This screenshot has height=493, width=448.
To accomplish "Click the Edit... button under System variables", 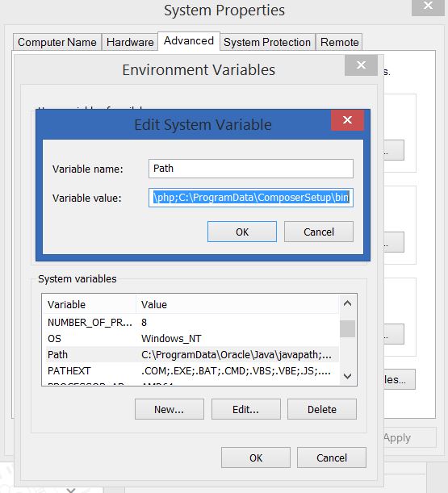I will (245, 409).
